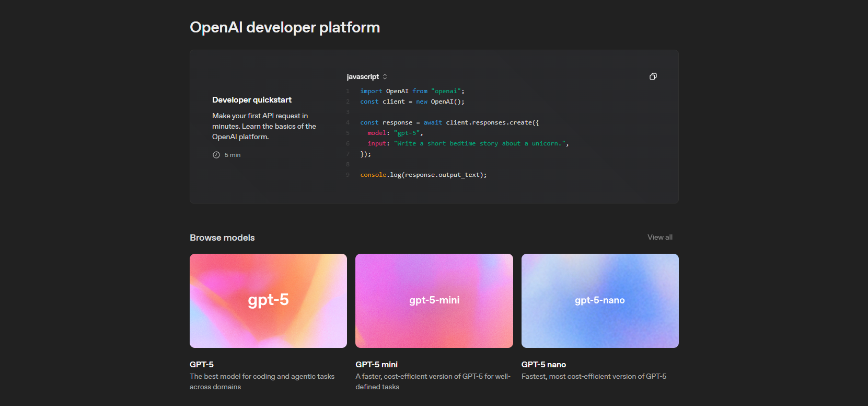
Task: Click "Make your first API request" description
Action: pyautogui.click(x=264, y=126)
